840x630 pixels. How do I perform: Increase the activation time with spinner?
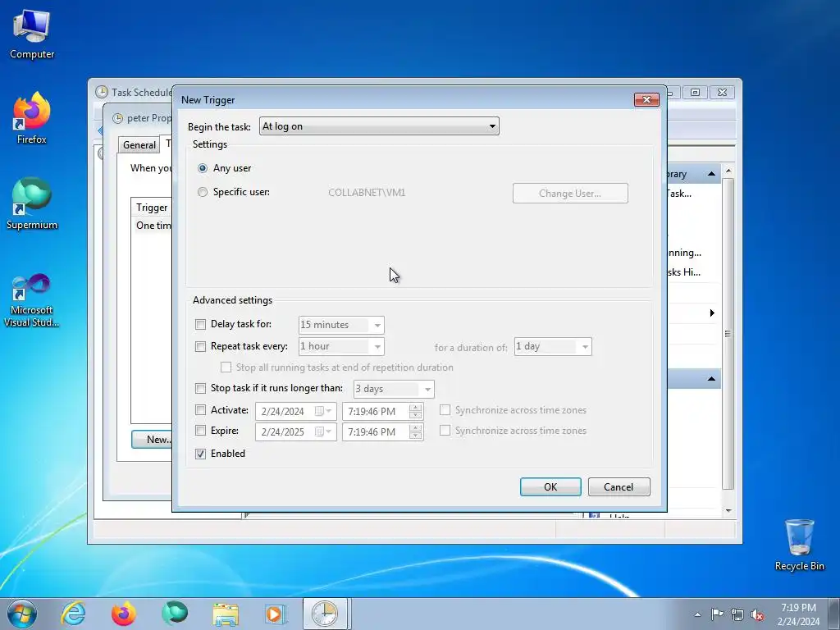[x=415, y=408]
